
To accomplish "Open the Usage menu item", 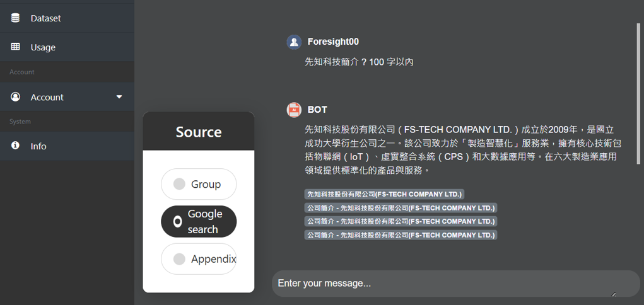I will coord(67,47).
